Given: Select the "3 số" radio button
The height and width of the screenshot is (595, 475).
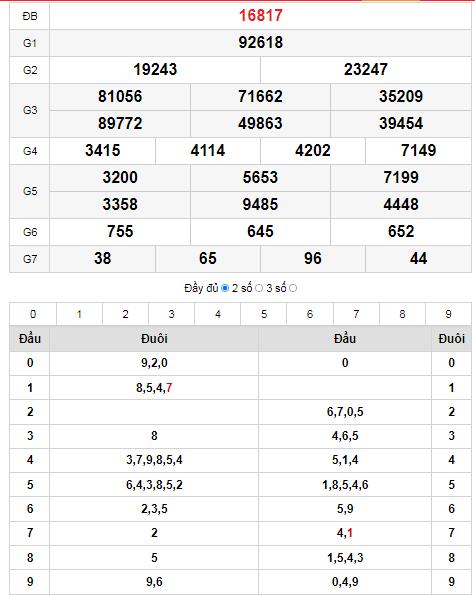Looking at the screenshot, I should point(293,288).
